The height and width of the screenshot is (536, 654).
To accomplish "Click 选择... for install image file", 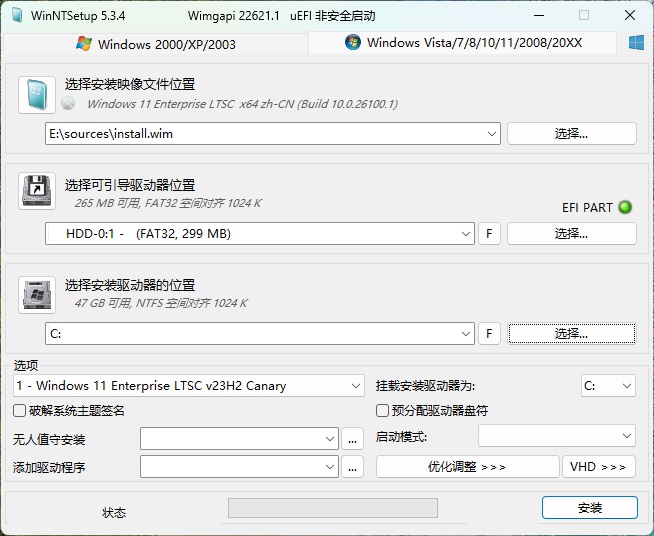I will [571, 134].
